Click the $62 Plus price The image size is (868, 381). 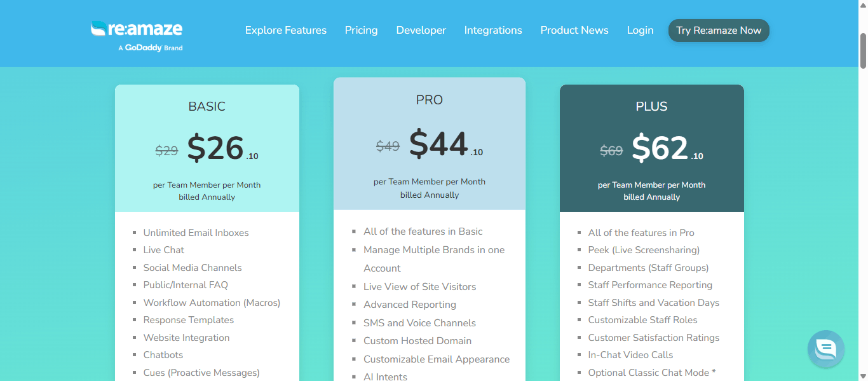point(660,148)
